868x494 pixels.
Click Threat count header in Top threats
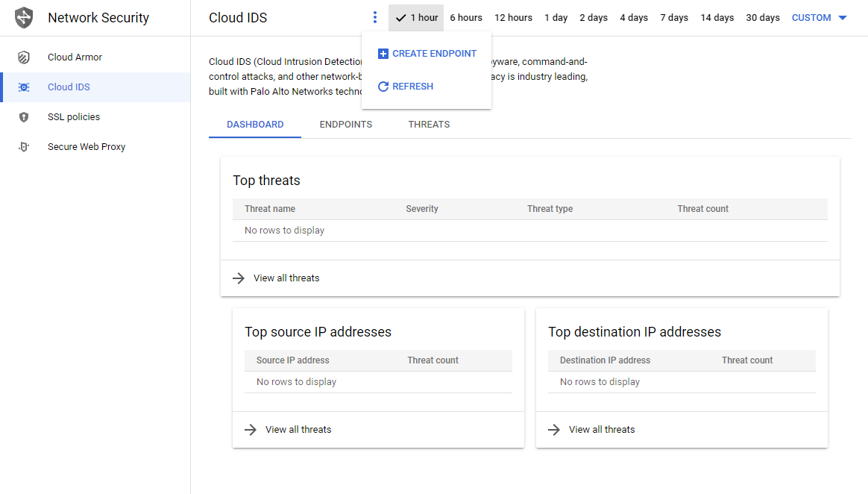tap(703, 209)
